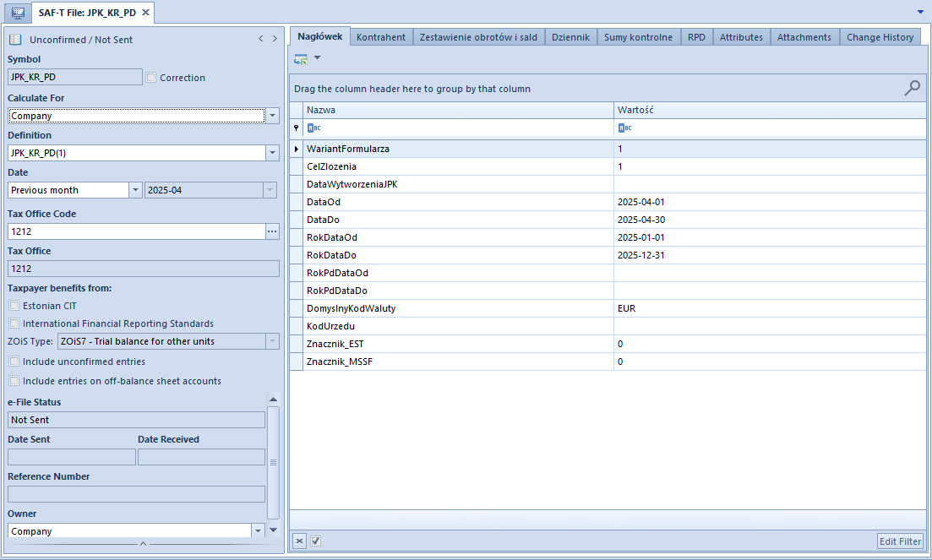Expand the Previous month date range dropdown
This screenshot has width=932, height=560.
tap(135, 190)
